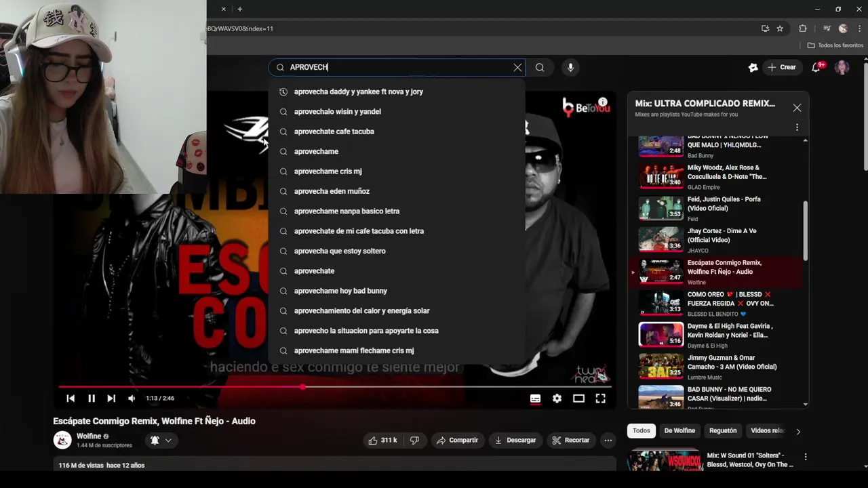
Task: Show more filter chips with right arrow
Action: point(798,431)
